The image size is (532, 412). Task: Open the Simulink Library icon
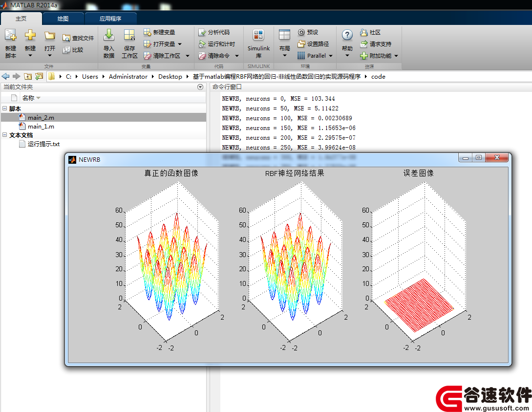point(258,35)
